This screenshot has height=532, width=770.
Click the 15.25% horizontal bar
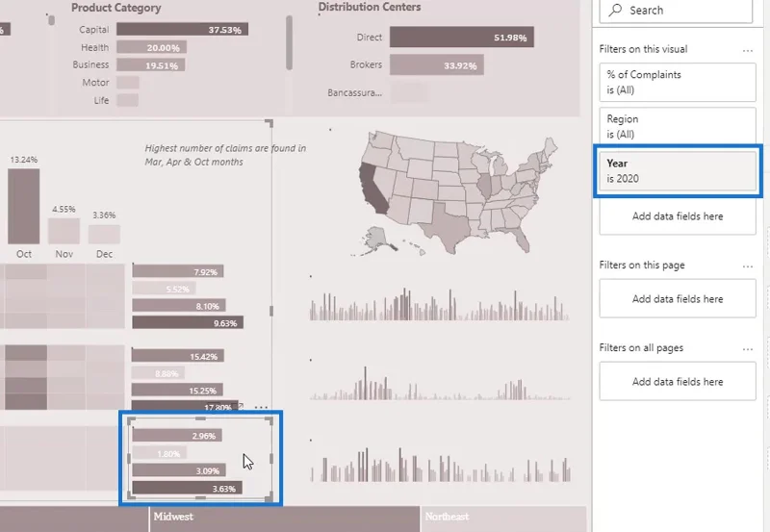coord(177,391)
